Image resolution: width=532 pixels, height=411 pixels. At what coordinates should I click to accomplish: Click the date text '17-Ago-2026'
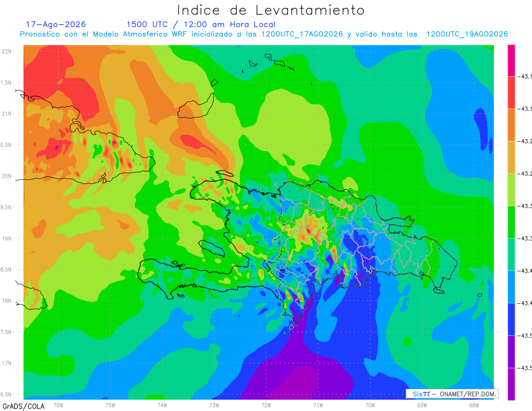tap(56, 24)
